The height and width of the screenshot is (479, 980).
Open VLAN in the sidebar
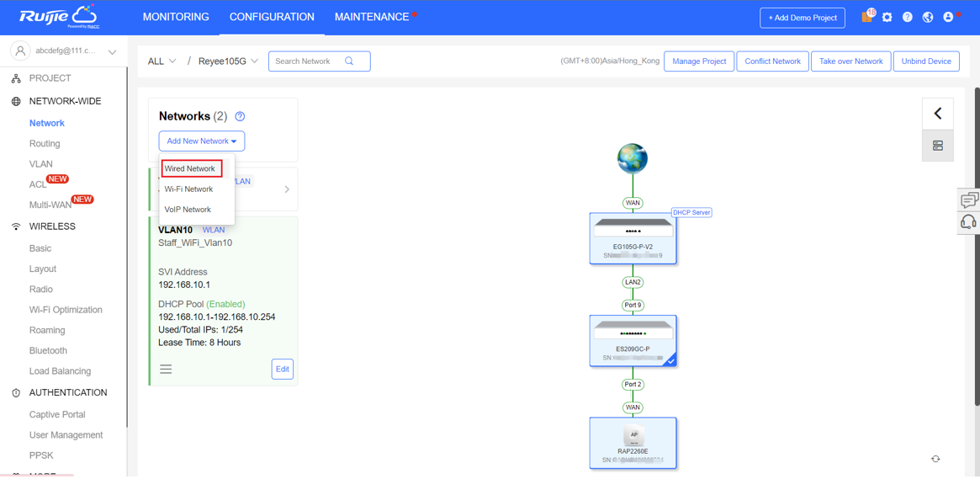(41, 164)
